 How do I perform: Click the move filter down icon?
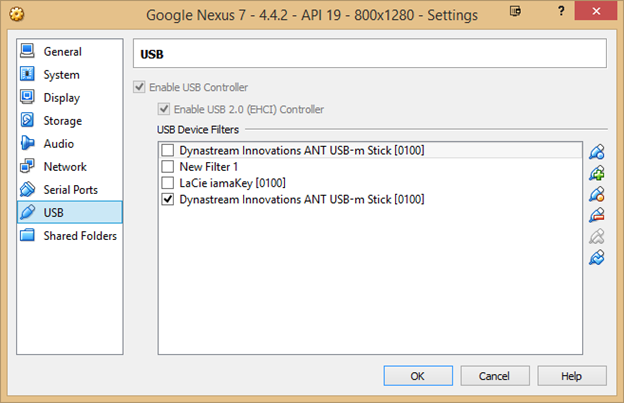[x=597, y=257]
